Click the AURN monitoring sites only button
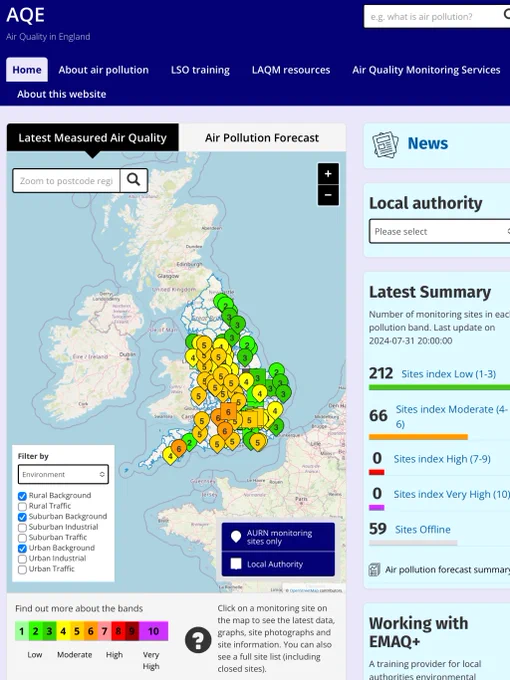 coord(278,537)
